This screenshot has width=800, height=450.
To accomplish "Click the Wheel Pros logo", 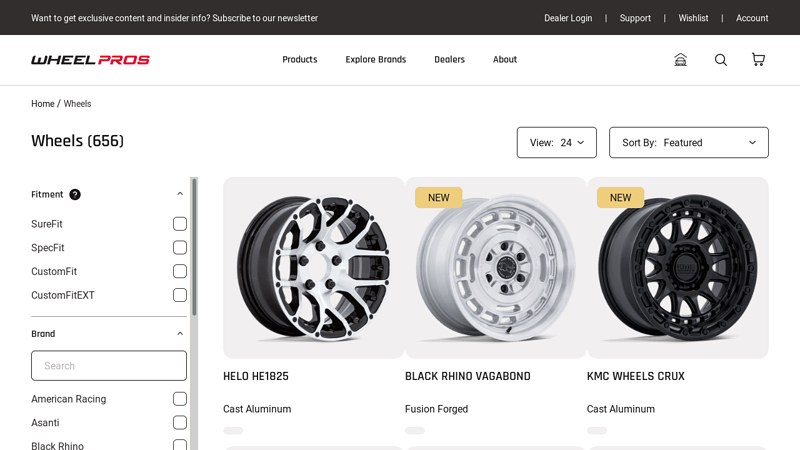I will [90, 60].
